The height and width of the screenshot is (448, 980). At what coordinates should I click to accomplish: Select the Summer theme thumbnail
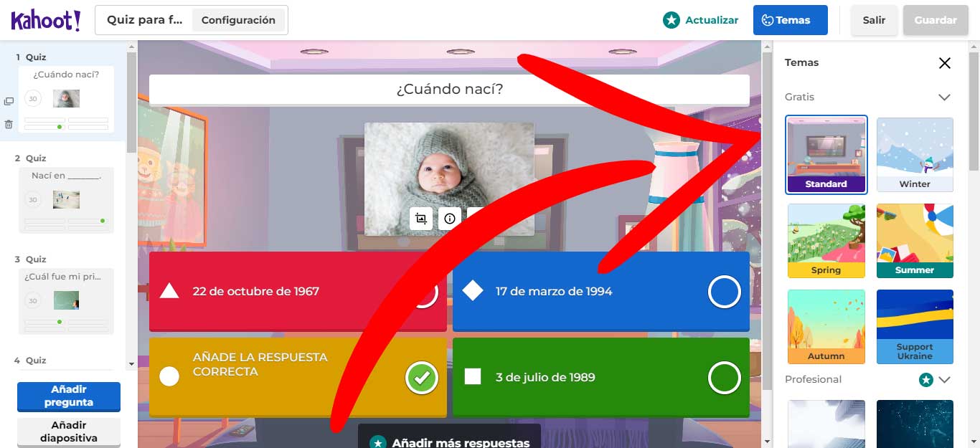915,241
